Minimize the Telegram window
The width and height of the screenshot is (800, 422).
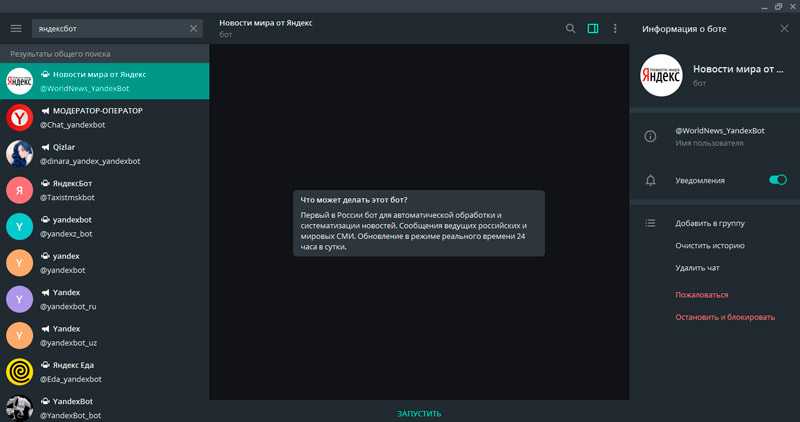(x=764, y=7)
